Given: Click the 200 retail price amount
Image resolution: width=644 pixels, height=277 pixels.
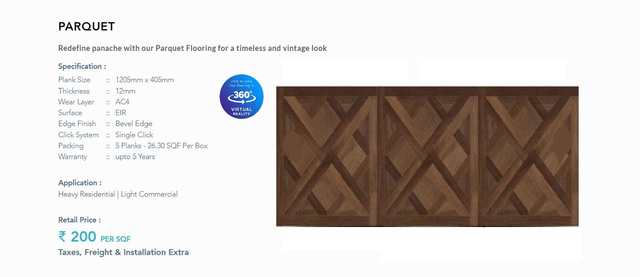Looking at the screenshot, I should [x=83, y=237].
